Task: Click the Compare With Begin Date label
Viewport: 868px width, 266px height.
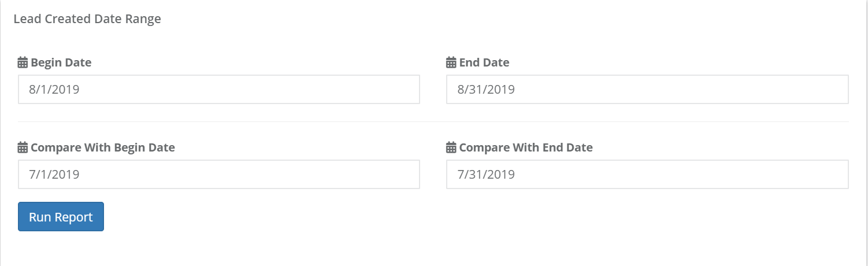Action: pos(103,147)
